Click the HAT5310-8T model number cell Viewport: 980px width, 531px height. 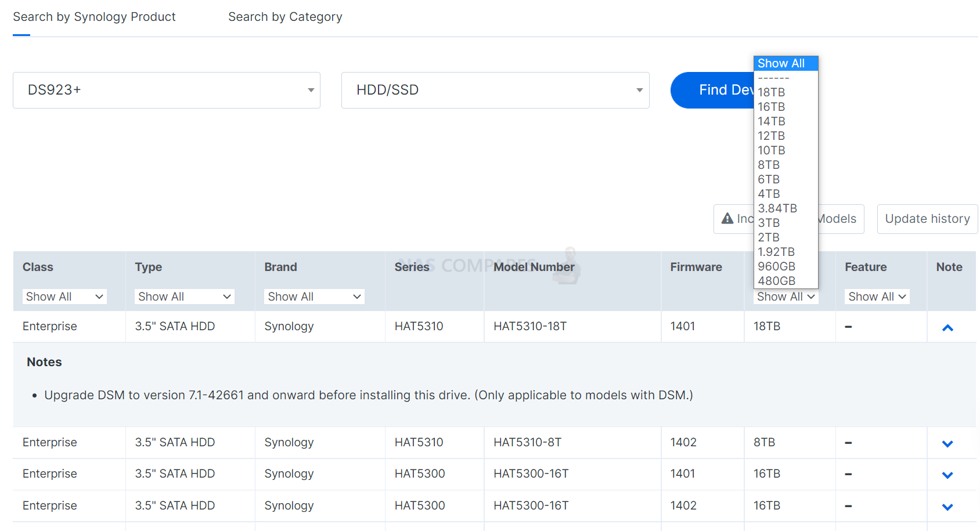coord(528,442)
